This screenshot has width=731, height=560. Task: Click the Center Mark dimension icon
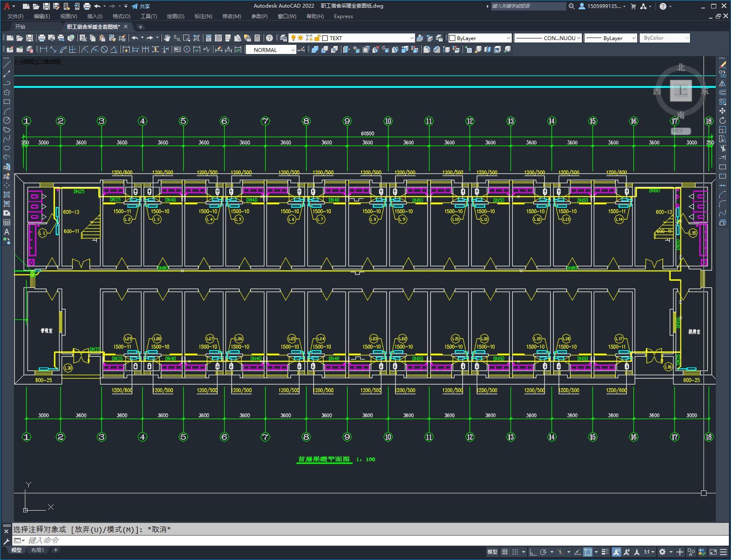tap(187, 49)
